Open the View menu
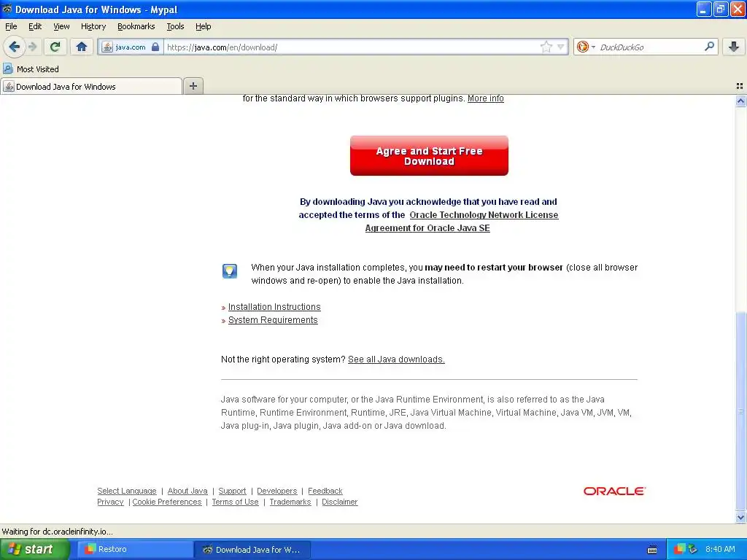 tap(61, 26)
